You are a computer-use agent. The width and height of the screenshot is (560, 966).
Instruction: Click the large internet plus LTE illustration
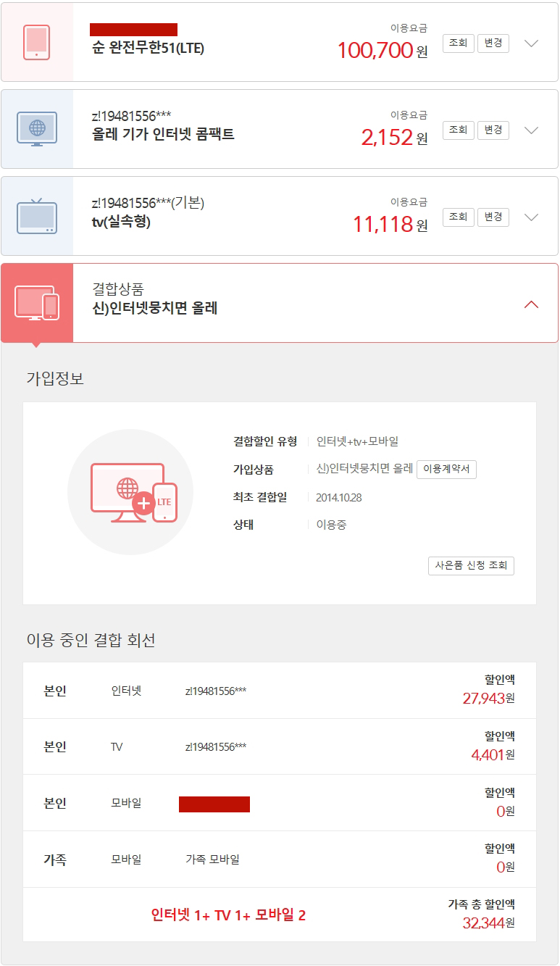point(130,492)
